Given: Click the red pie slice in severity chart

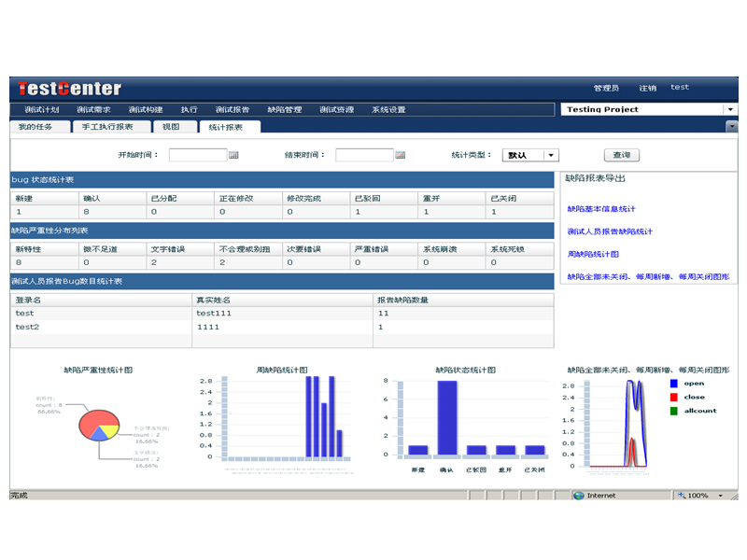Looking at the screenshot, I should click(92, 424).
